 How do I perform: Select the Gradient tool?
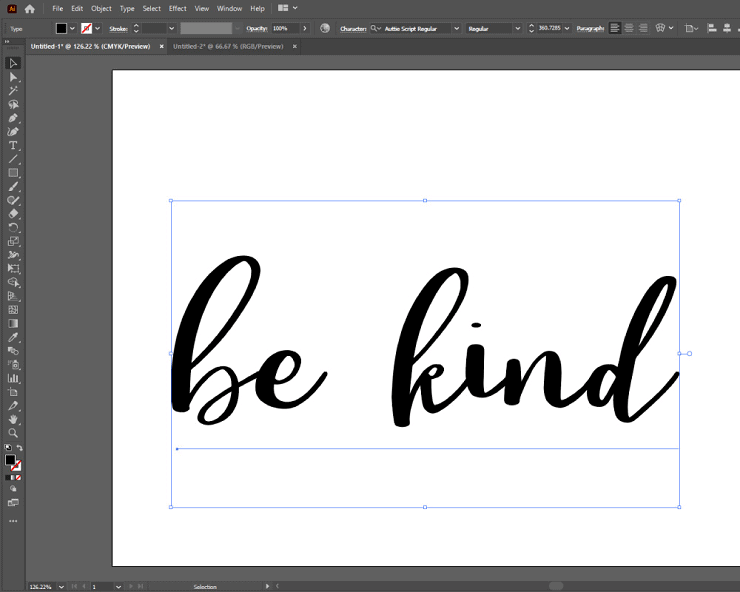coord(13,323)
